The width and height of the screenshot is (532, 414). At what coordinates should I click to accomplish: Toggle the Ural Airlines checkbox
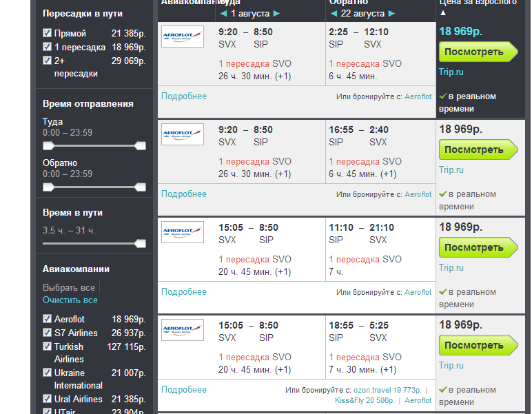(x=47, y=398)
